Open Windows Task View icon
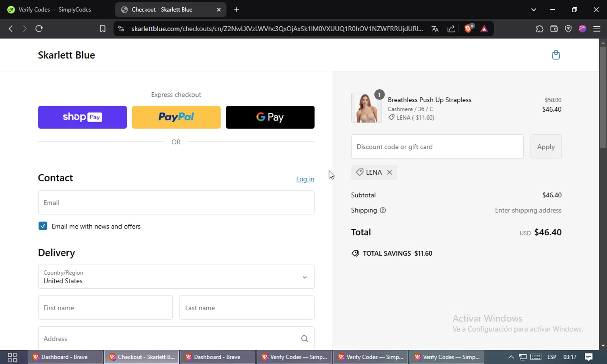Image resolution: width=607 pixels, height=364 pixels. pos(13,357)
